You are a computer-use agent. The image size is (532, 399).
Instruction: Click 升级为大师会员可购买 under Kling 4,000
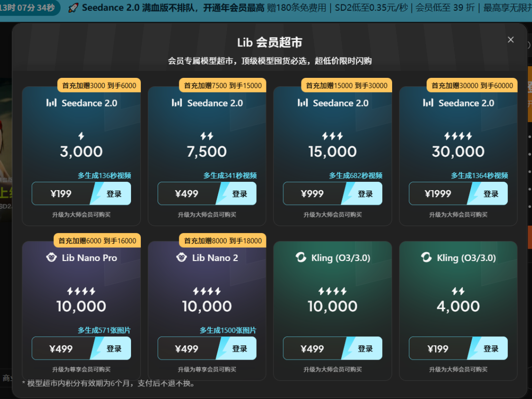(x=458, y=369)
